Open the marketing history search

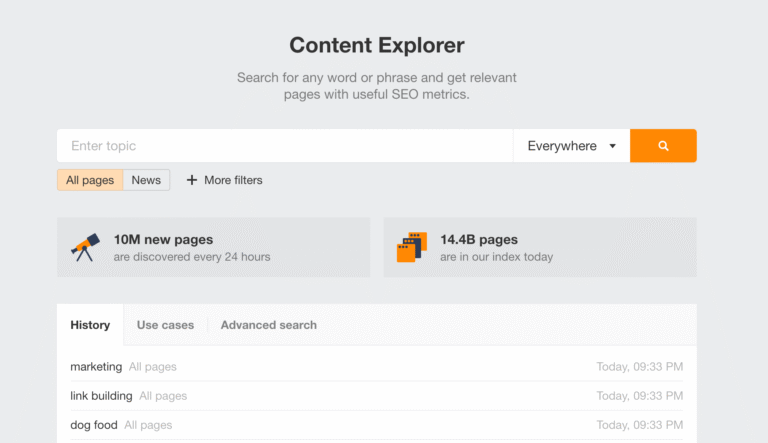coord(96,367)
